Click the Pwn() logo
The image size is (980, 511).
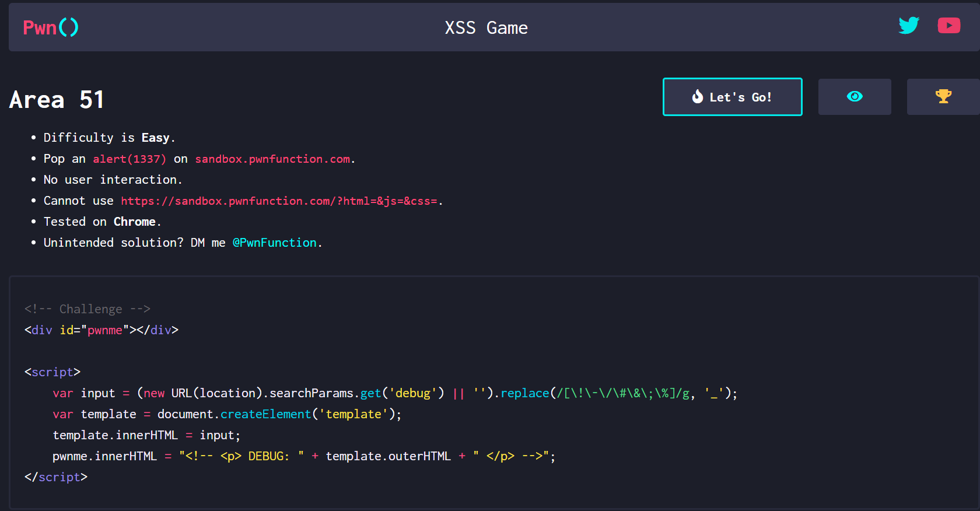click(x=51, y=27)
